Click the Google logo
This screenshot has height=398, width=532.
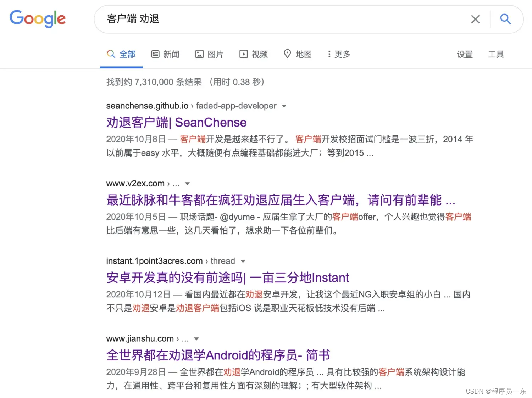(38, 19)
